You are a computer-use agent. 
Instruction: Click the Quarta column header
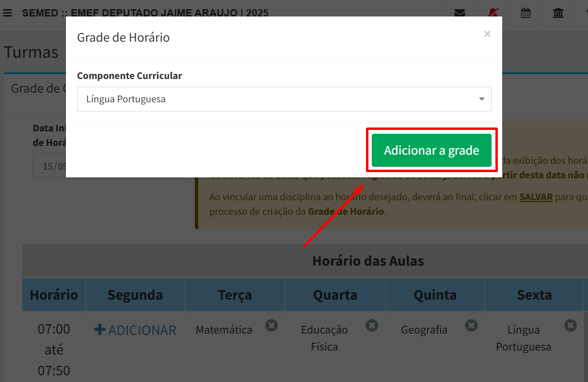pos(335,295)
